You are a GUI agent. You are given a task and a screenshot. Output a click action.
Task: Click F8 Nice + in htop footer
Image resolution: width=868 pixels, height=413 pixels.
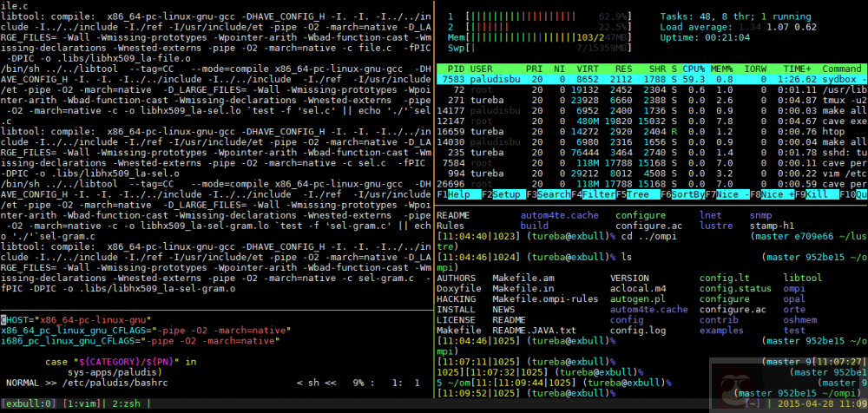point(773,195)
